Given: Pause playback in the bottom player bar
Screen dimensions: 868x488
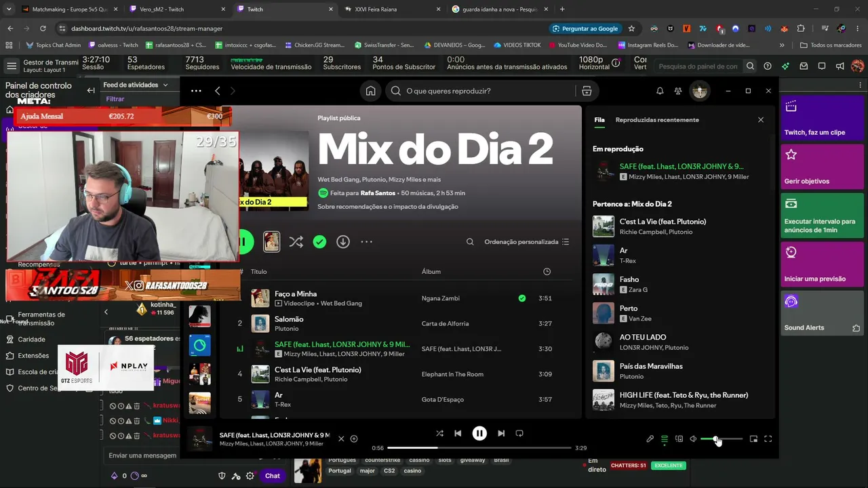Looking at the screenshot, I should (x=479, y=433).
